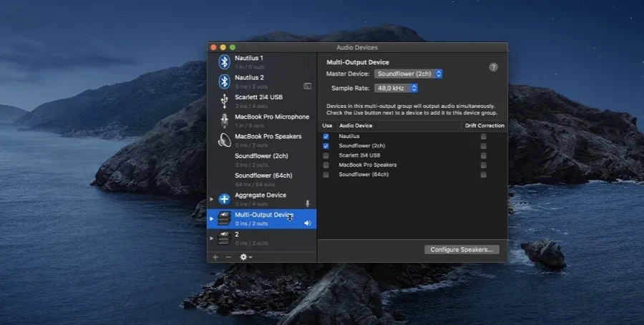The image size is (644, 325).
Task: Enable Use checkbox for Scarlett 2i4 USB
Action: pos(326,156)
